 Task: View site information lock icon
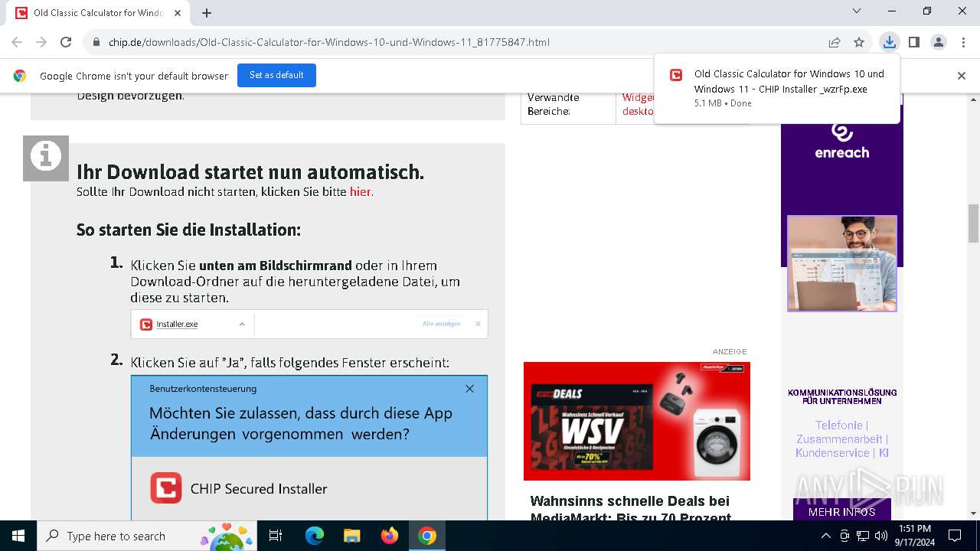[x=96, y=42]
